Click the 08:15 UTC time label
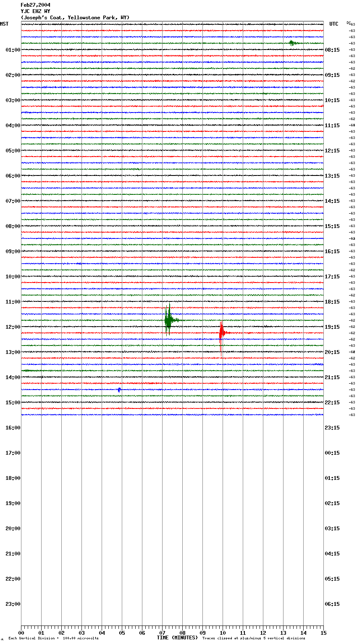The width and height of the screenshot is (357, 644). [x=332, y=50]
